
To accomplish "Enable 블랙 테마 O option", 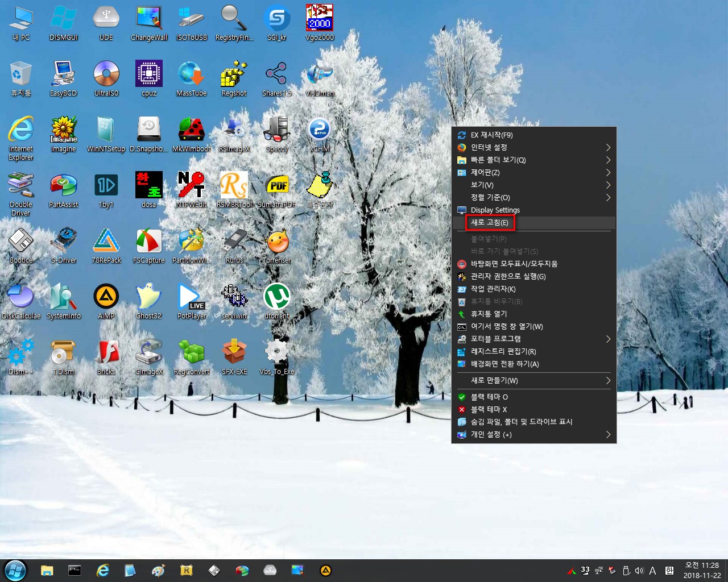I will click(534, 397).
